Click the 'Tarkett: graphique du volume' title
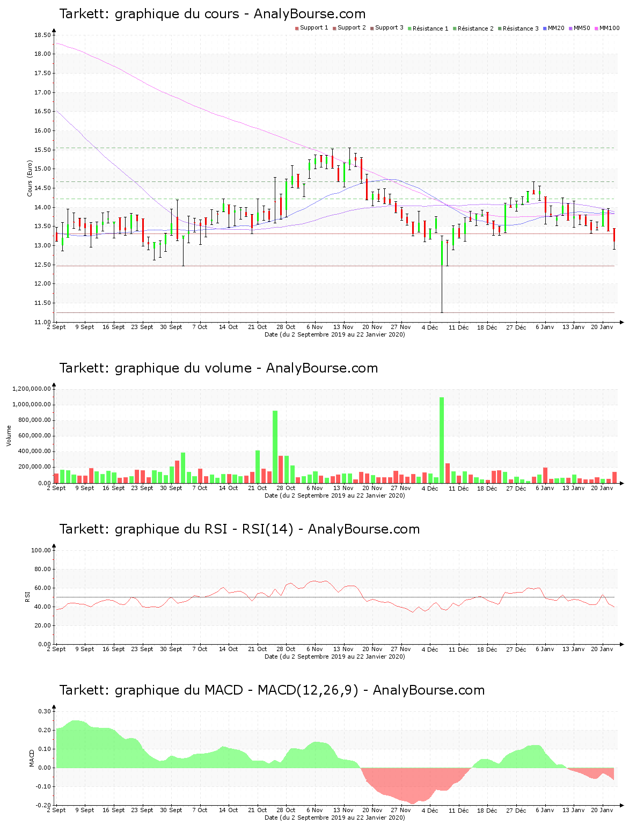 [x=156, y=368]
